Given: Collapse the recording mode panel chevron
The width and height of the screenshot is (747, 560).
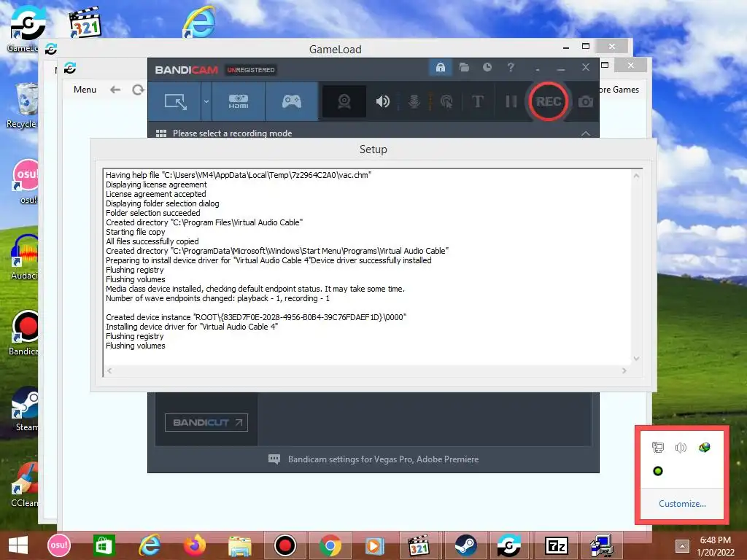Looking at the screenshot, I should click(586, 133).
